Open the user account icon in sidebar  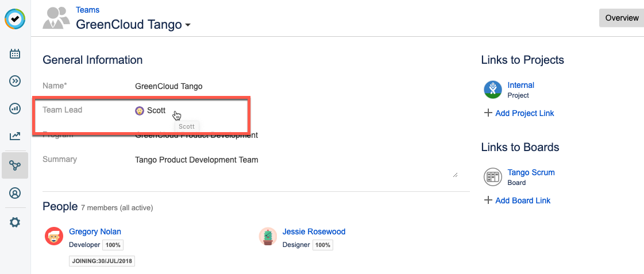click(15, 193)
